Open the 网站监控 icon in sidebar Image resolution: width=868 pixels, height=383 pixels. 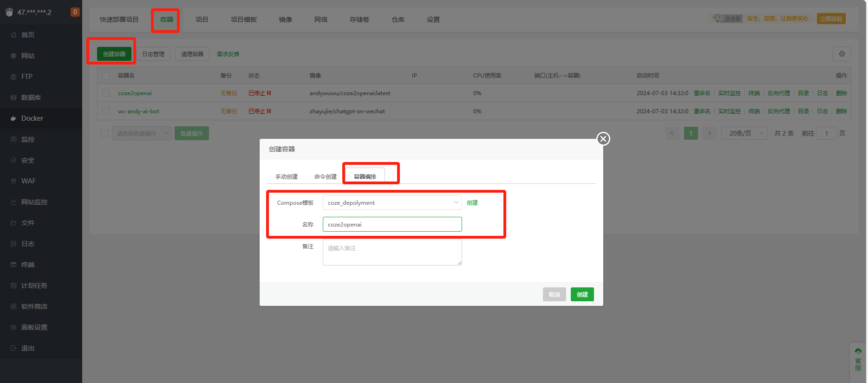(x=13, y=202)
